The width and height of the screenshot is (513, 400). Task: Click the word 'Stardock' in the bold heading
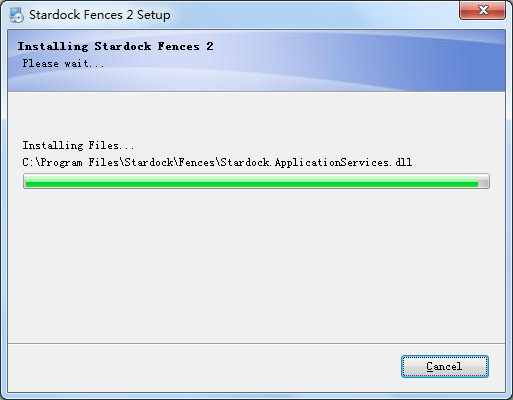122,46
